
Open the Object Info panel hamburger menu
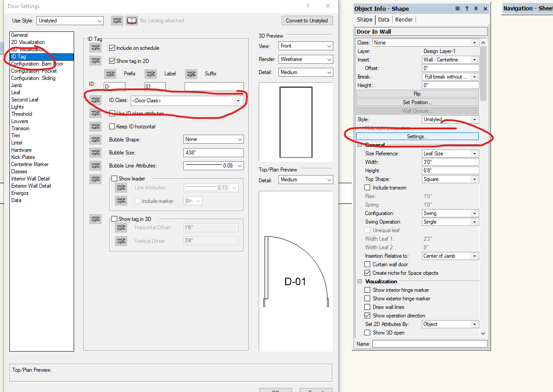coord(457,9)
